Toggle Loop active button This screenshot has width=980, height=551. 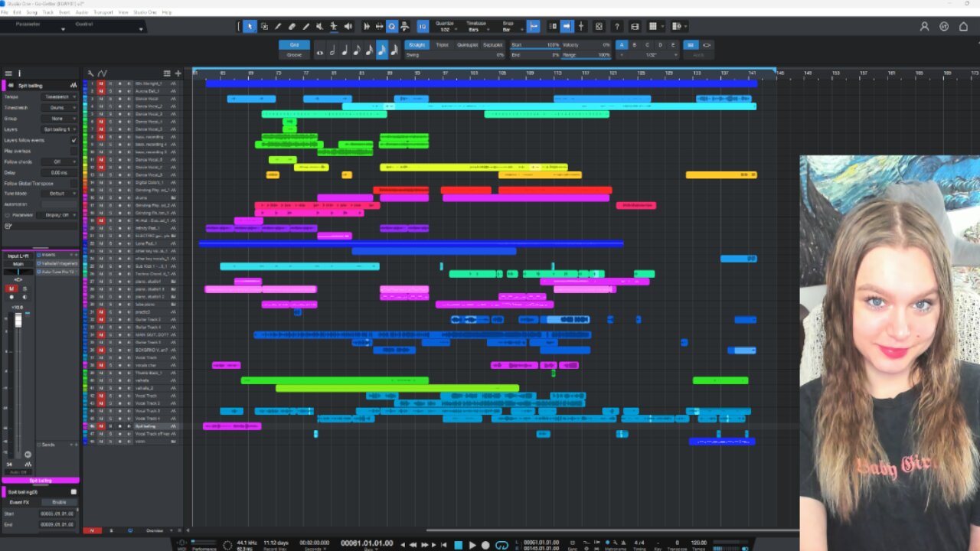tap(502, 545)
